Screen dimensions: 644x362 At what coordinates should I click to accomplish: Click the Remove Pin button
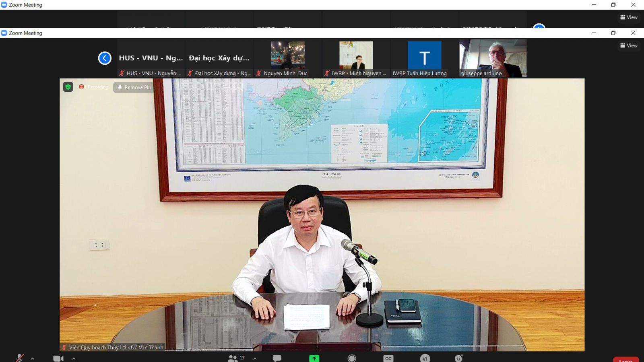[x=134, y=87]
